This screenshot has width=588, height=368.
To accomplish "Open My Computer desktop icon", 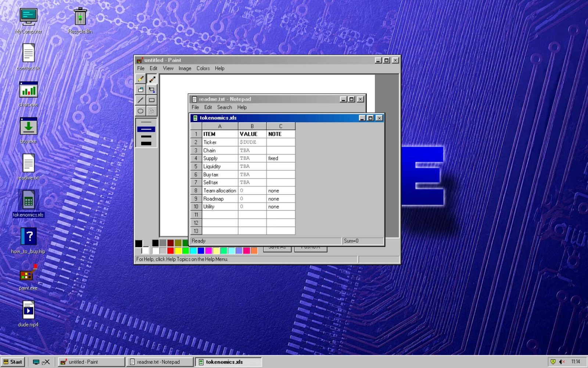I will 28,21.
